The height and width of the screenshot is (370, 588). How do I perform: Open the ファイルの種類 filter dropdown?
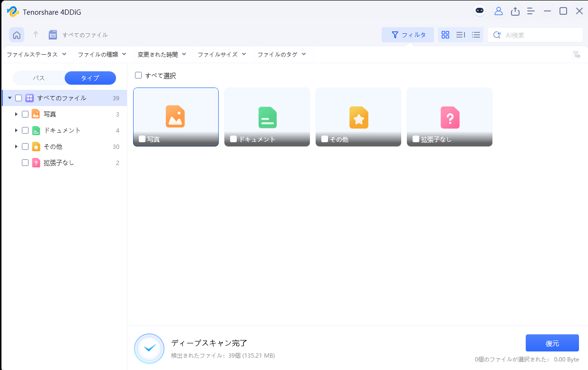pos(102,55)
